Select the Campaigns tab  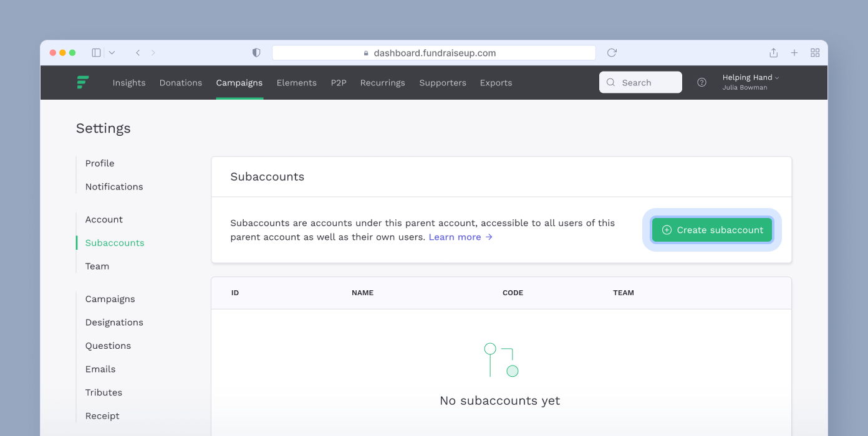pyautogui.click(x=239, y=83)
